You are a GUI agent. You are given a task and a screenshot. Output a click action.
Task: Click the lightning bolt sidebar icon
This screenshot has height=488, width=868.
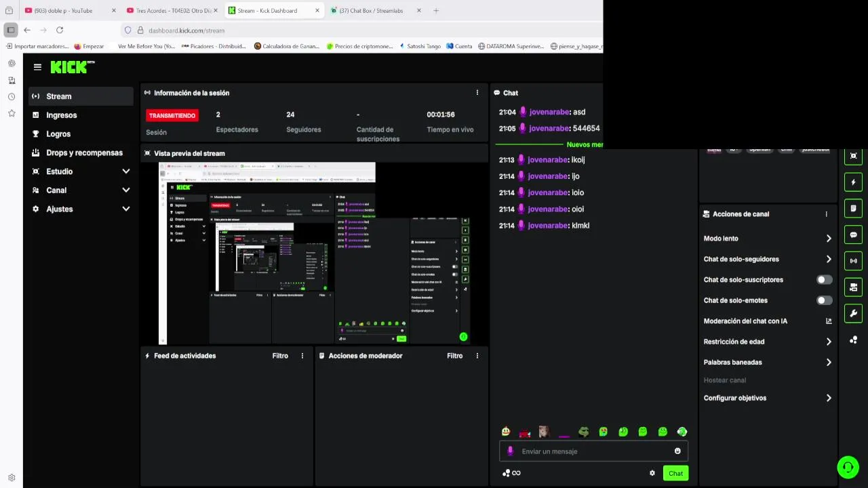(x=854, y=182)
